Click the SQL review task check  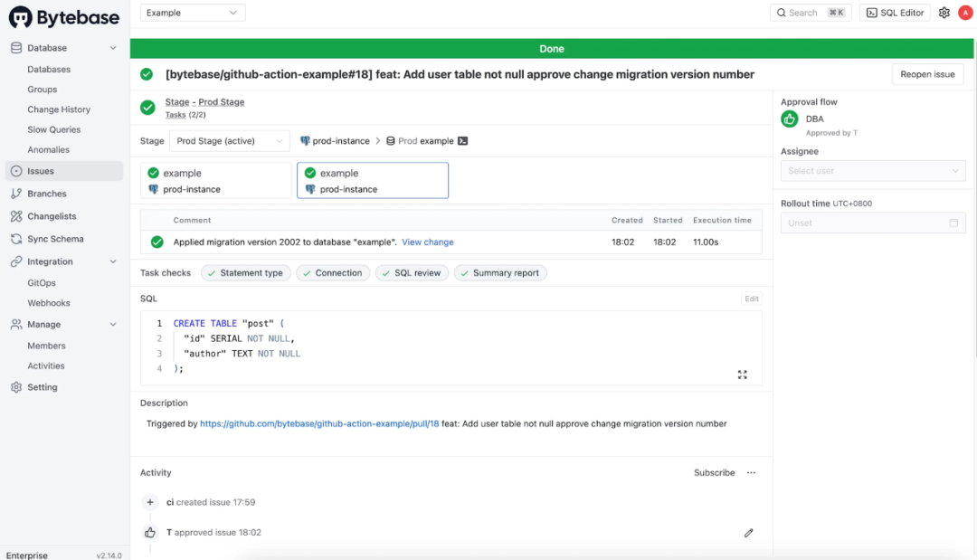(412, 273)
